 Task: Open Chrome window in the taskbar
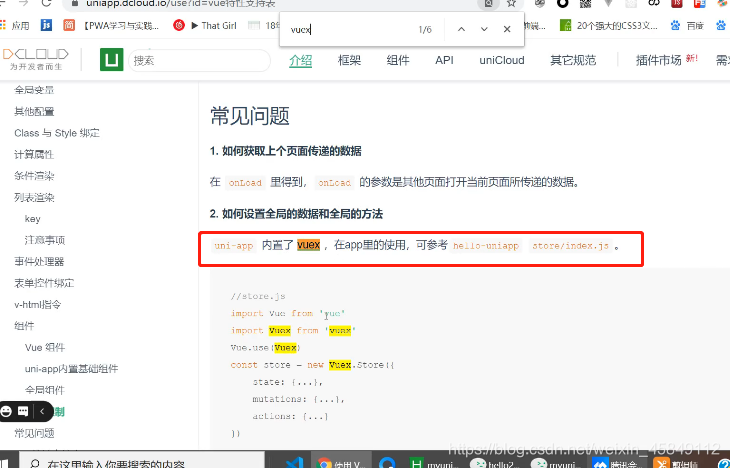(x=341, y=462)
